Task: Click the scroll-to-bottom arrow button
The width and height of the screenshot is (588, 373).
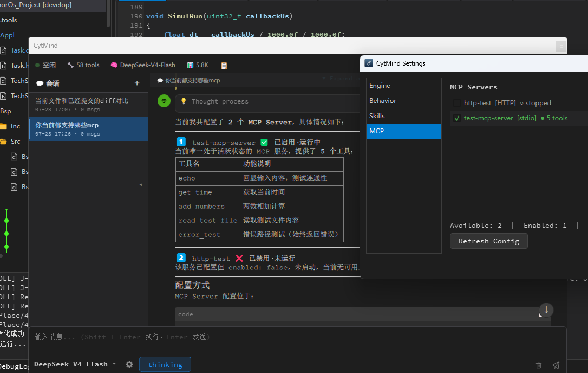Action: pyautogui.click(x=546, y=310)
